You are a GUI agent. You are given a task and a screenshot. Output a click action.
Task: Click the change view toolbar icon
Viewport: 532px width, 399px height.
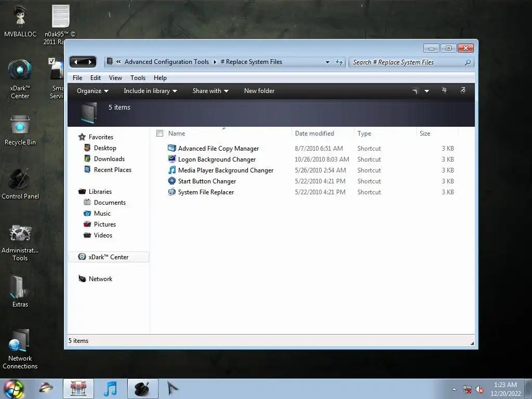pos(414,90)
